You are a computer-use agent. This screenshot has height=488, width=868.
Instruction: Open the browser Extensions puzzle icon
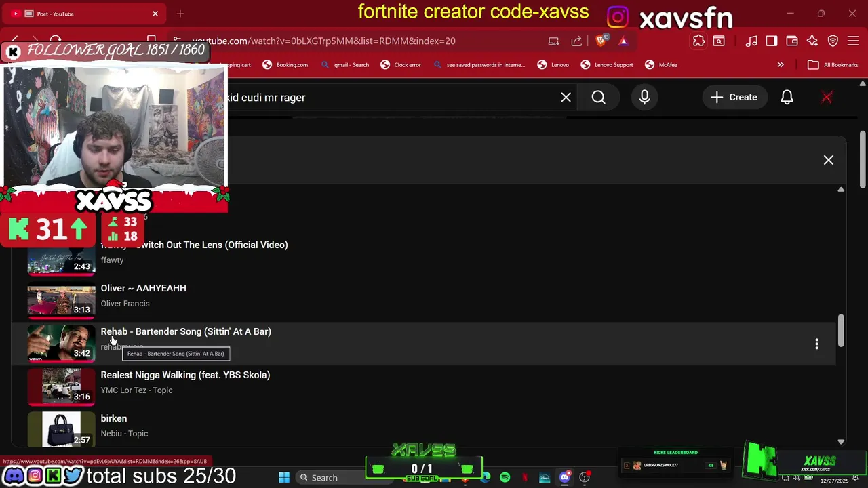698,41
